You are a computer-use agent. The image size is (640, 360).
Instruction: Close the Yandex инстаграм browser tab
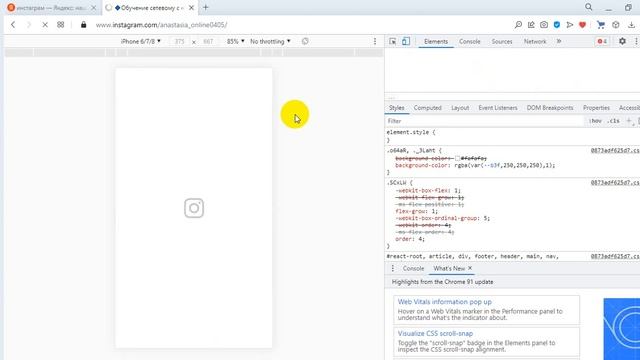point(93,8)
